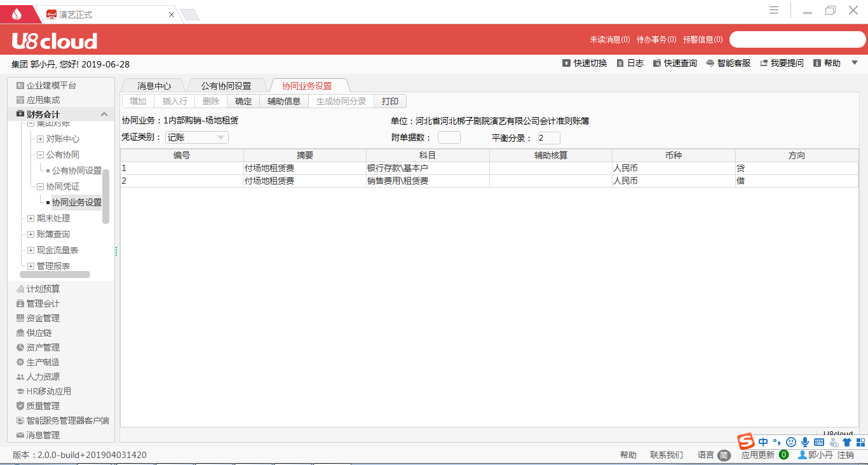Screen dimensions: 868x465
Task: Click the 注销 logout link
Action: (x=845, y=455)
